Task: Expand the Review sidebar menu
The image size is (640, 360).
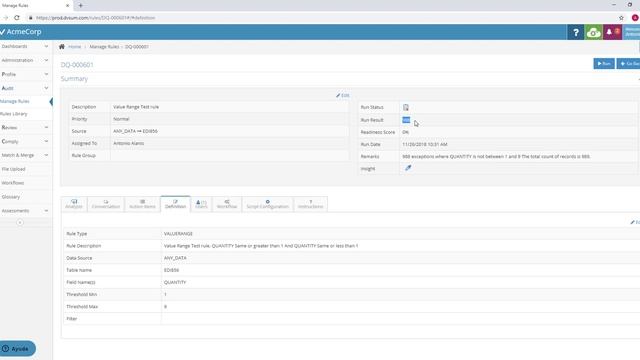Action: pyautogui.click(x=25, y=128)
